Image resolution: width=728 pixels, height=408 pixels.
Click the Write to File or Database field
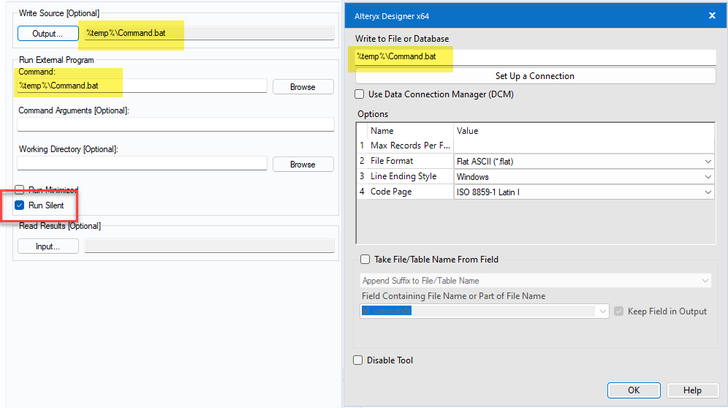point(535,57)
